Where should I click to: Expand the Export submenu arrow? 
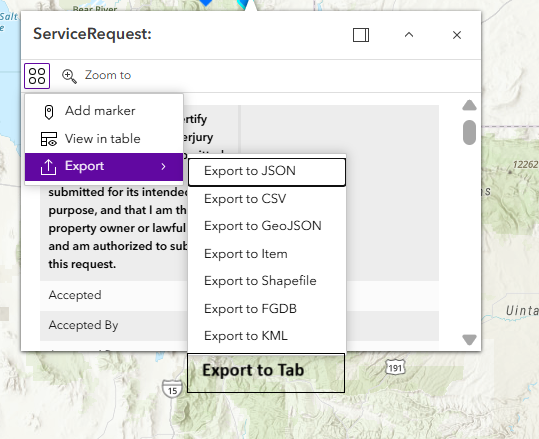click(x=163, y=167)
